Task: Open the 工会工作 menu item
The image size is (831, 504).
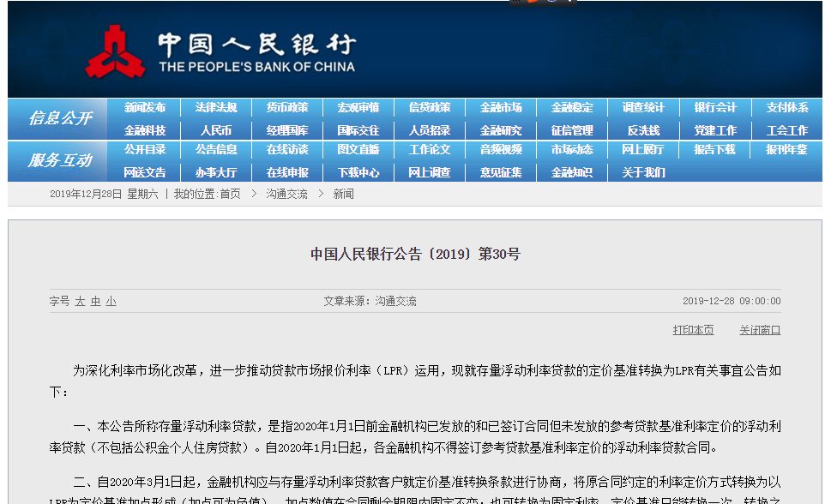Action: point(787,130)
